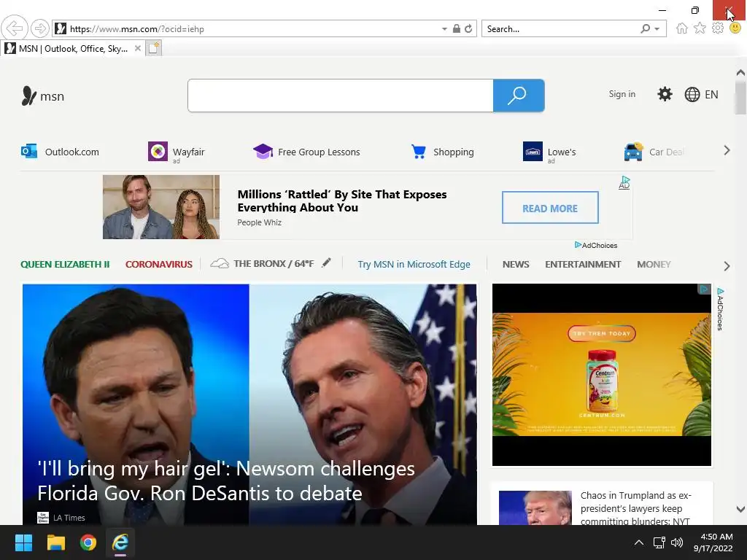This screenshot has width=747, height=560.
Task: Click the Internet Explorer taskbar icon
Action: pos(120,542)
